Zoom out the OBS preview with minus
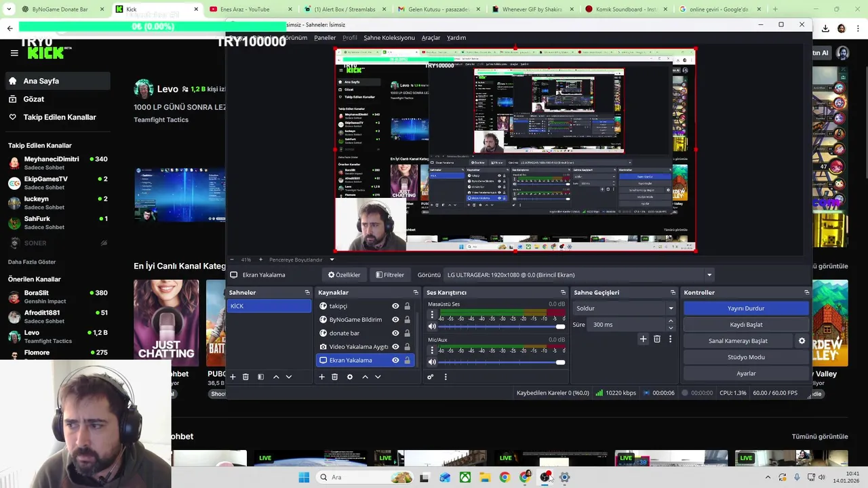 (232, 260)
